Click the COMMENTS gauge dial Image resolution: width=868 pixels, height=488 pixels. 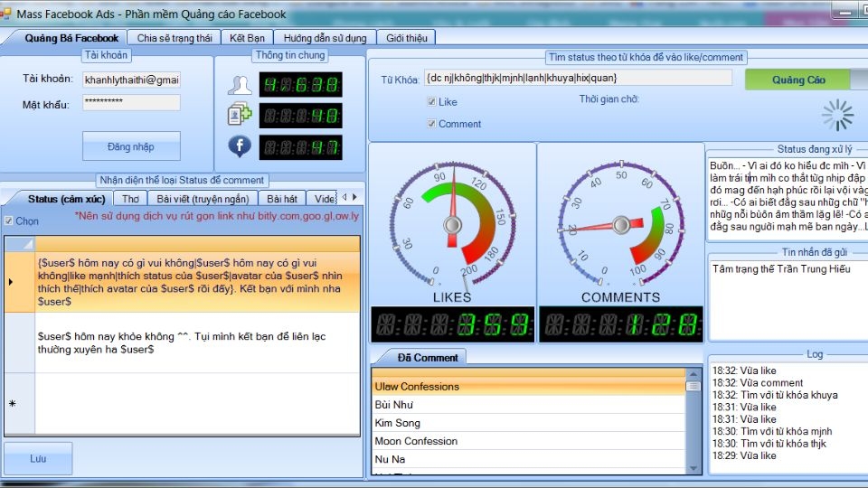coord(621,224)
